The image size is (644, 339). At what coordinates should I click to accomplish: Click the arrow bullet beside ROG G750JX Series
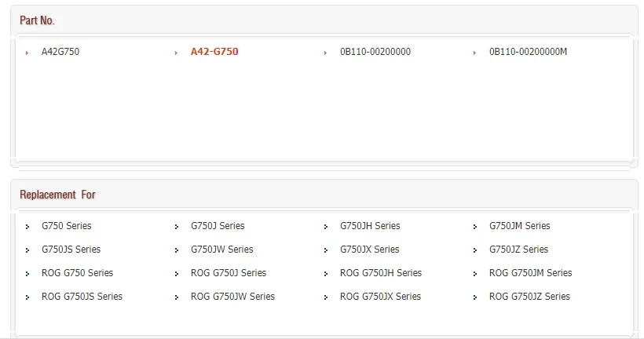point(325,297)
